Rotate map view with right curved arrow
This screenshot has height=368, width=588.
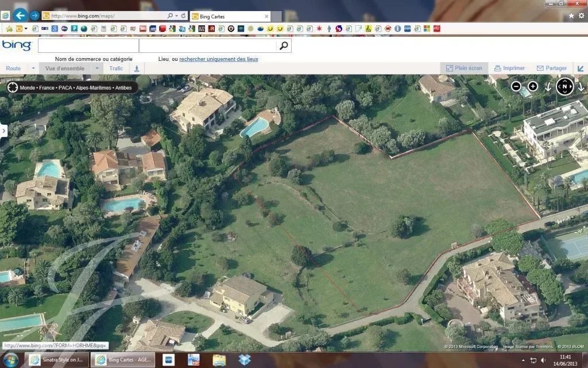point(581,87)
